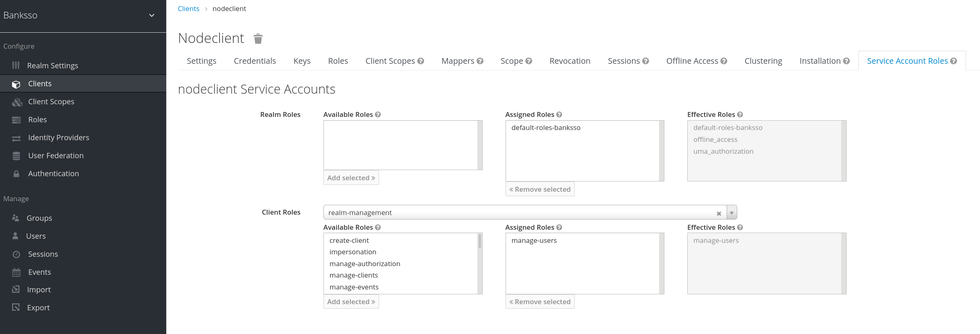Click the Client Scopes help icon

point(420,61)
